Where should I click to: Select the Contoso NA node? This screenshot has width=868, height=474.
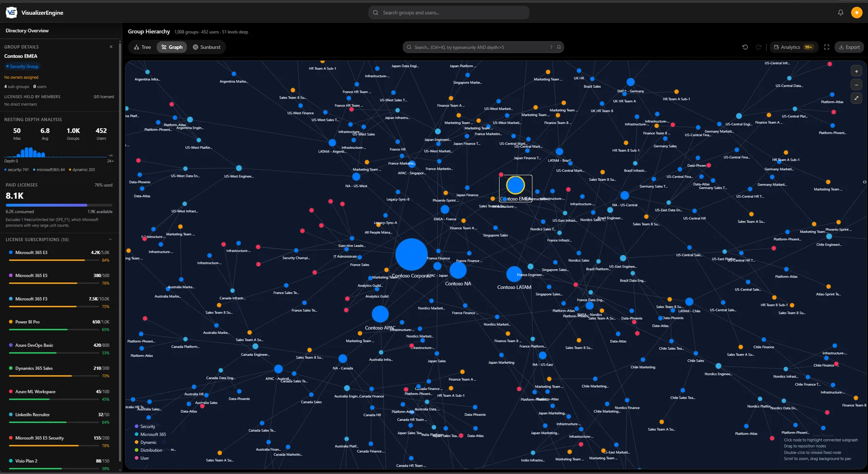(458, 270)
